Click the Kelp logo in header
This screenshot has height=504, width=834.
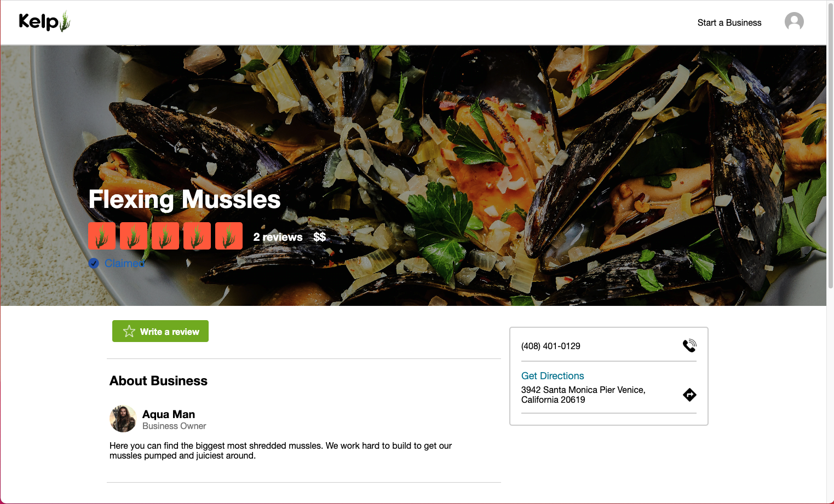(x=44, y=22)
